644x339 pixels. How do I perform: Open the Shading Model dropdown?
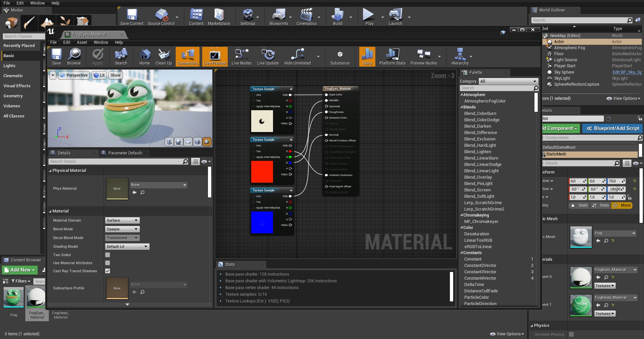[127, 246]
